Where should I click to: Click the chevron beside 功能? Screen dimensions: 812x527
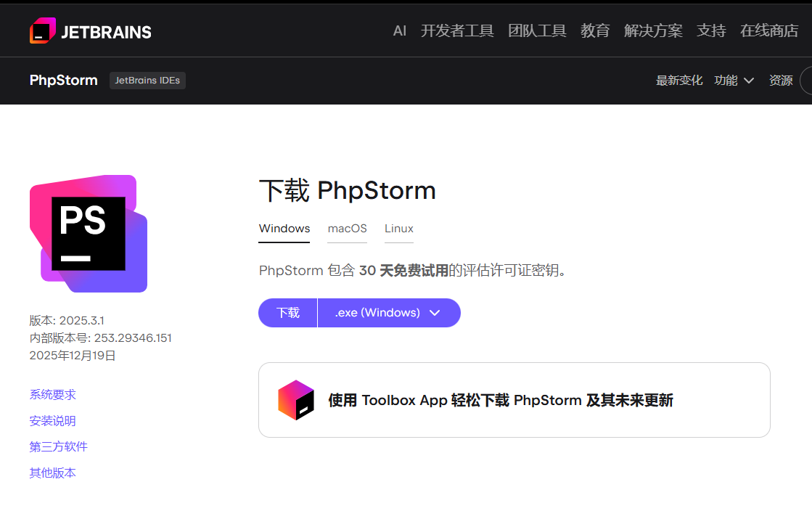[x=749, y=81]
